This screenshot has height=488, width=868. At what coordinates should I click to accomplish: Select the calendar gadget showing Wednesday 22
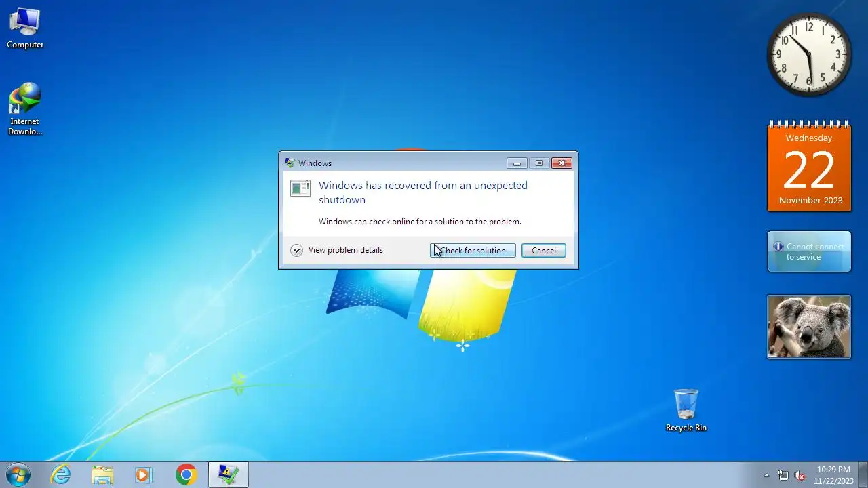pos(809,167)
